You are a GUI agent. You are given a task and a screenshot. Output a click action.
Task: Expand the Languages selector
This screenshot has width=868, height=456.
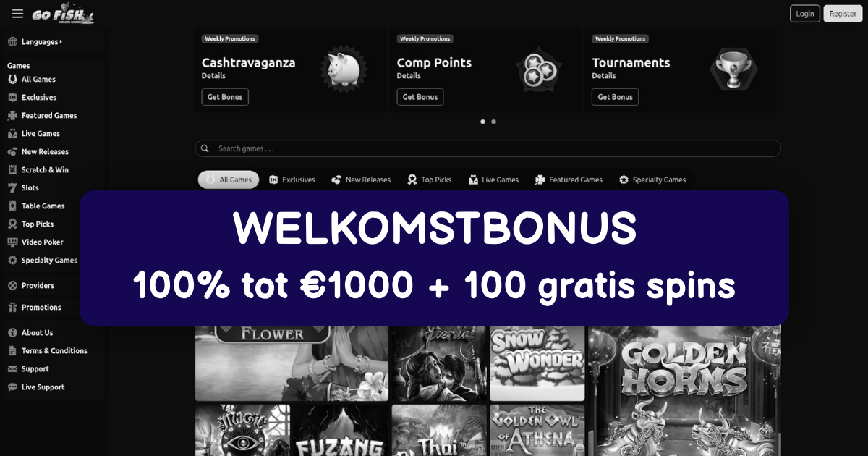35,42
